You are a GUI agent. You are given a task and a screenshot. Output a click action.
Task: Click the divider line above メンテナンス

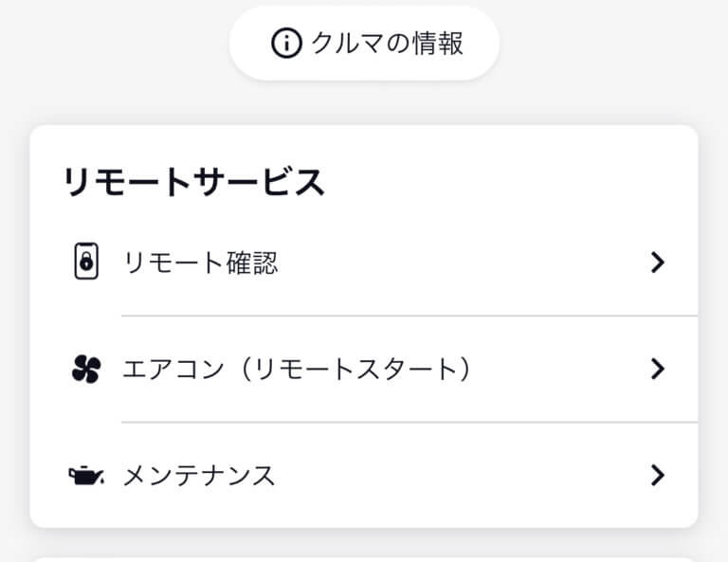tap(409, 423)
